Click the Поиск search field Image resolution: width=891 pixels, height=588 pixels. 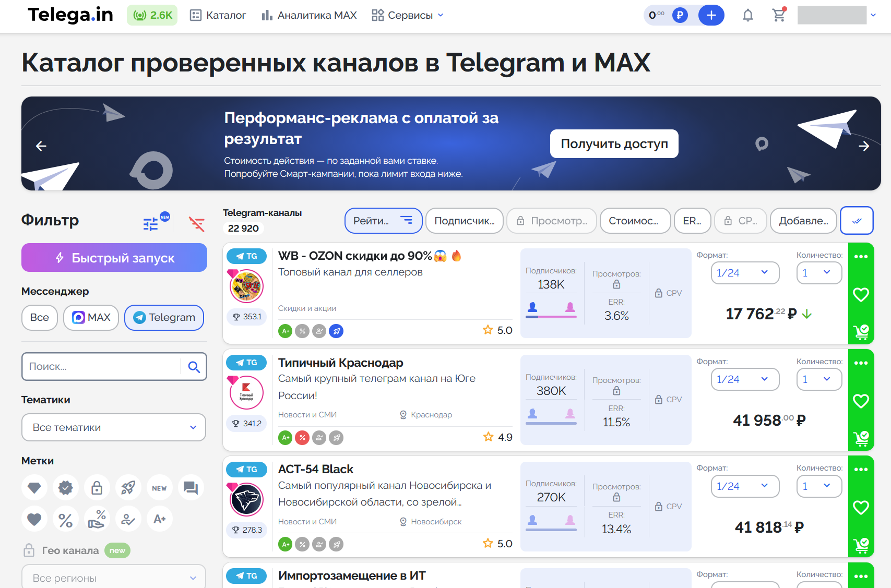[102, 367]
